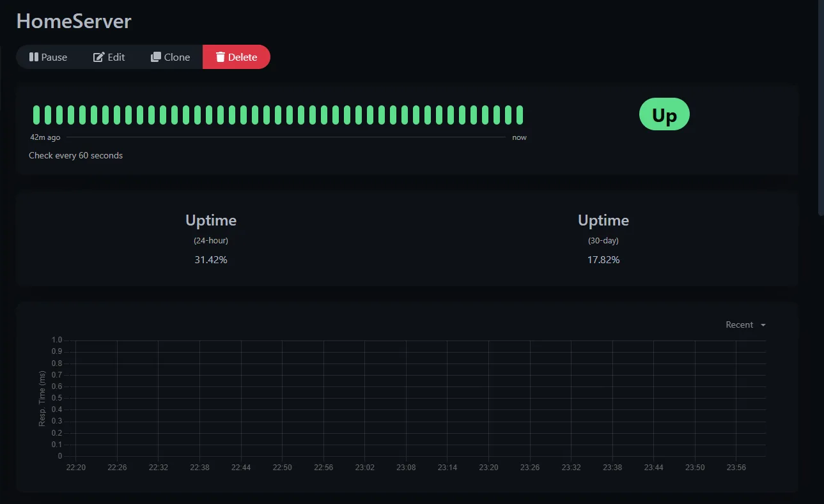Click the 17.82% 30-day uptime value
Image resolution: width=824 pixels, height=504 pixels.
point(603,260)
